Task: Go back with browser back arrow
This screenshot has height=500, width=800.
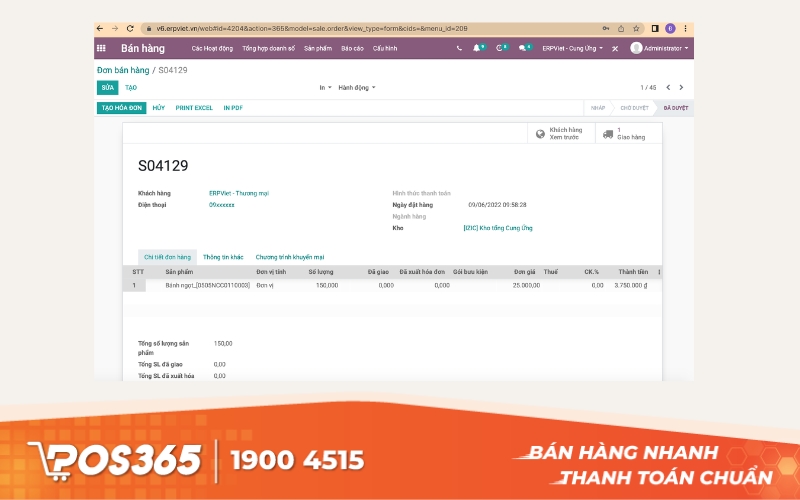Action: coord(100,29)
